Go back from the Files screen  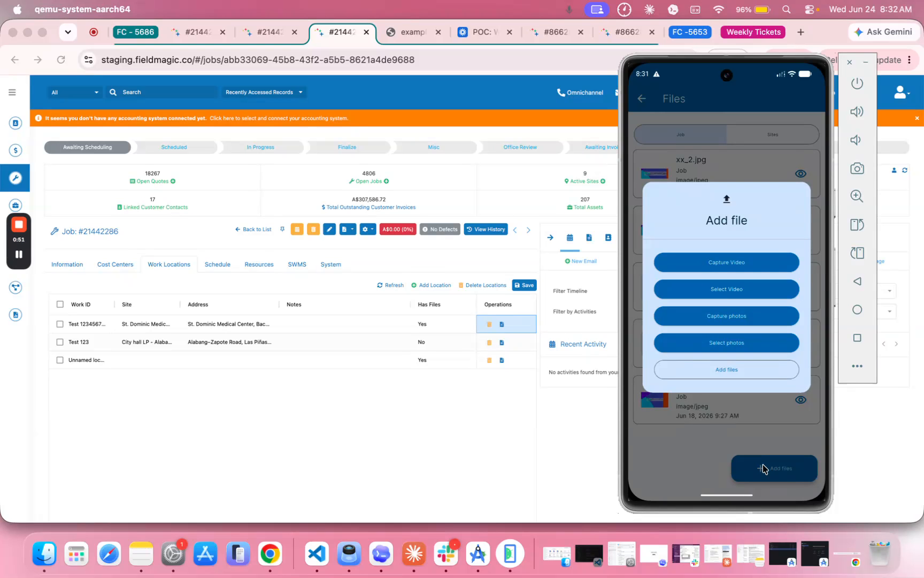[642, 98]
